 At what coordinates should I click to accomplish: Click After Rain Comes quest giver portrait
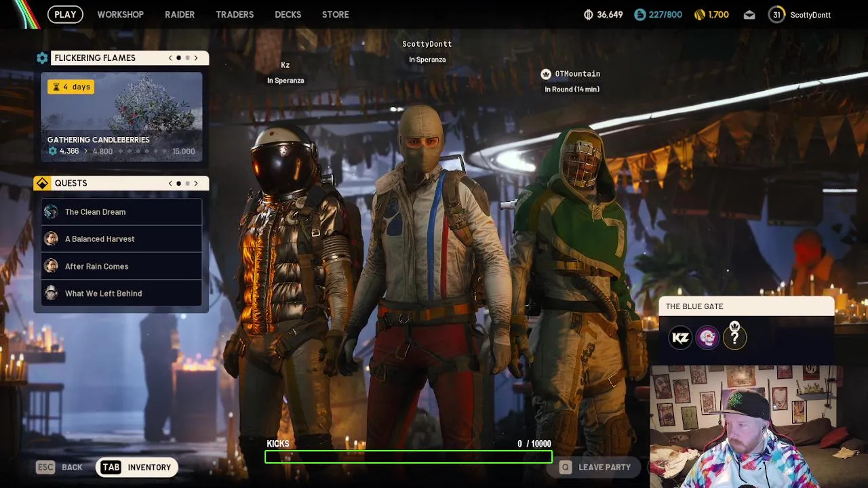pos(51,266)
